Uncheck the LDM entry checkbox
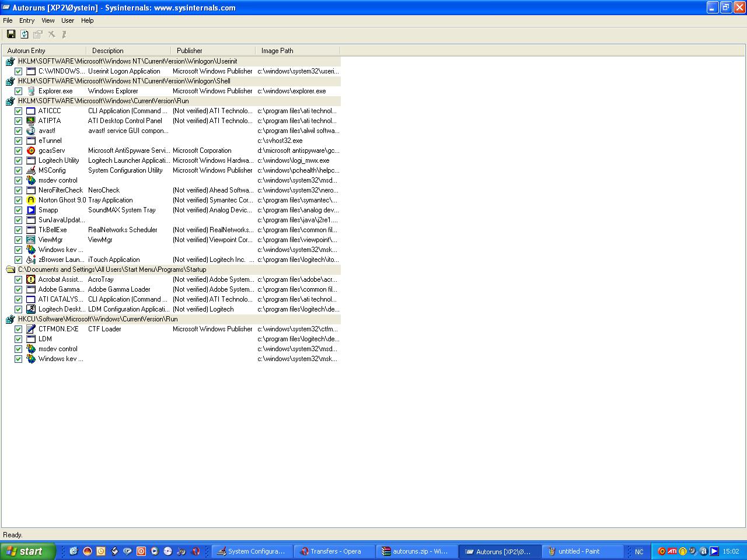 point(18,339)
